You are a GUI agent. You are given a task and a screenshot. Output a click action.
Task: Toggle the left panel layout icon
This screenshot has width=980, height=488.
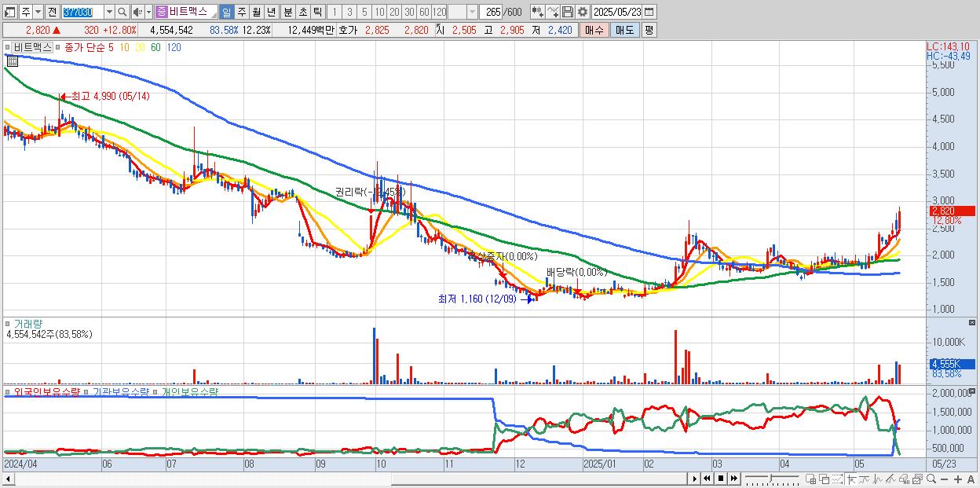point(9,12)
